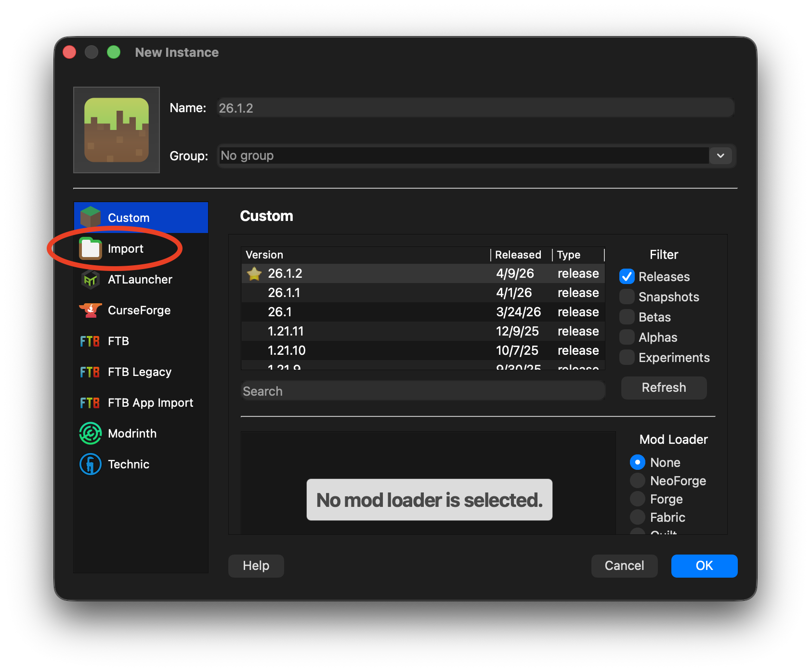
Task: Enable the Betas filter checkbox
Action: tap(627, 317)
